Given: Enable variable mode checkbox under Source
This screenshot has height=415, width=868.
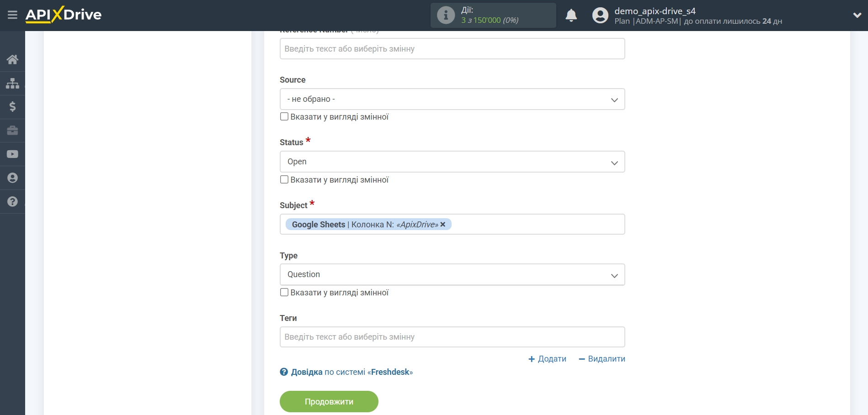Looking at the screenshot, I should point(284,116).
